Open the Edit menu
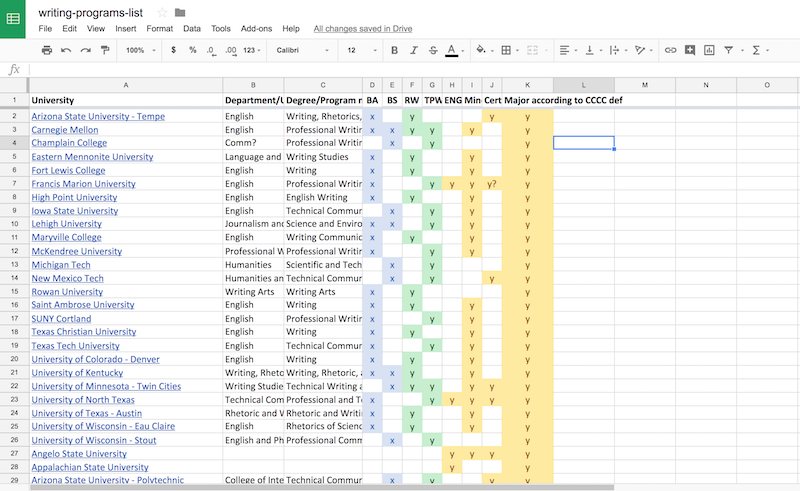This screenshot has height=491, width=800. [x=69, y=29]
